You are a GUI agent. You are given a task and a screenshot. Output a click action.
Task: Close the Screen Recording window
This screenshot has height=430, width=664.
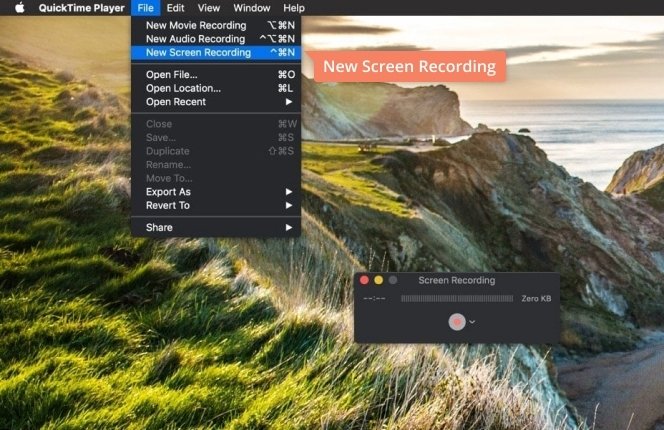coord(364,280)
